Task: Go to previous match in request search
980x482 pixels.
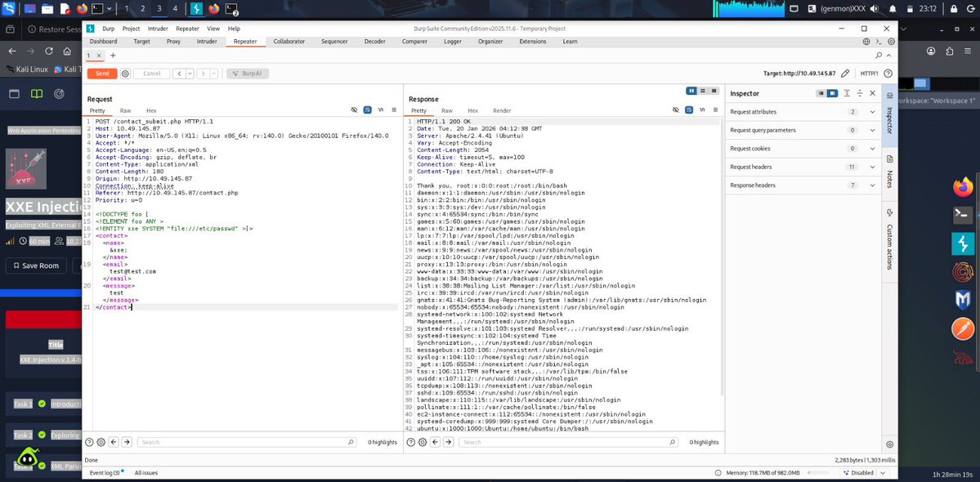Action: tap(114, 442)
